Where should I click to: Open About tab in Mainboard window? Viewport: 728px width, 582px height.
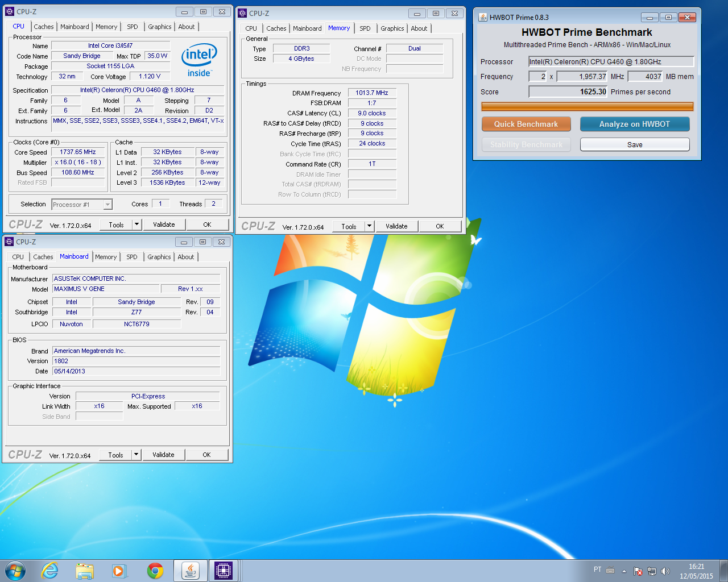[186, 257]
